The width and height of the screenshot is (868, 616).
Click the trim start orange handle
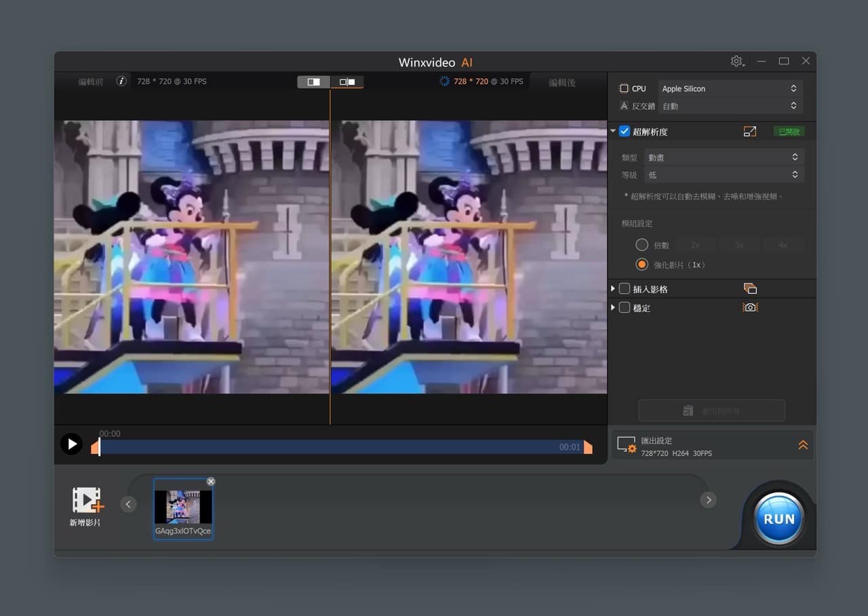pos(94,448)
